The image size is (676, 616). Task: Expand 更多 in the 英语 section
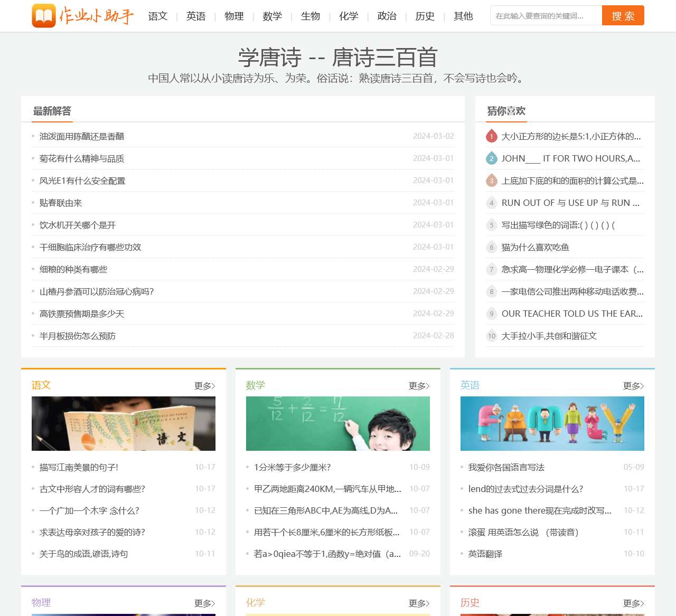tap(634, 386)
